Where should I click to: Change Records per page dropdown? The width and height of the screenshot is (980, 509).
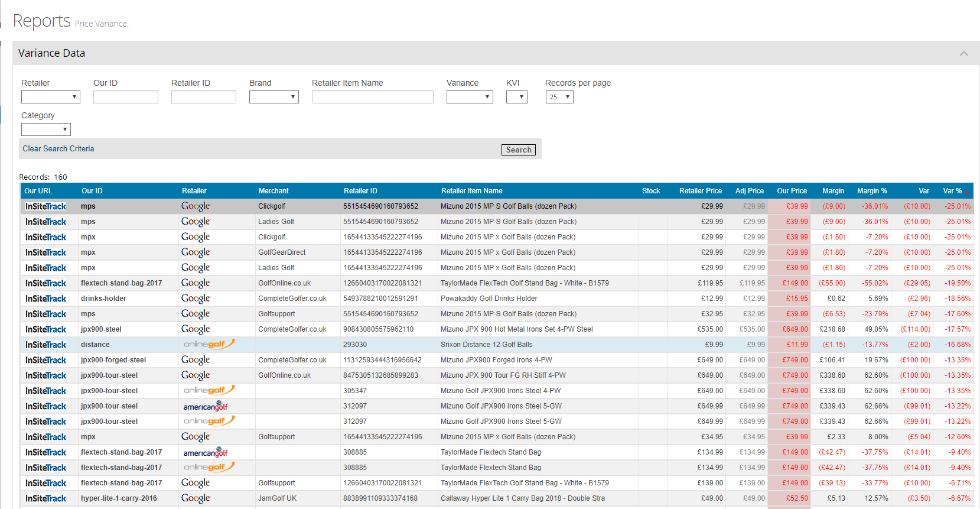pyautogui.click(x=559, y=97)
